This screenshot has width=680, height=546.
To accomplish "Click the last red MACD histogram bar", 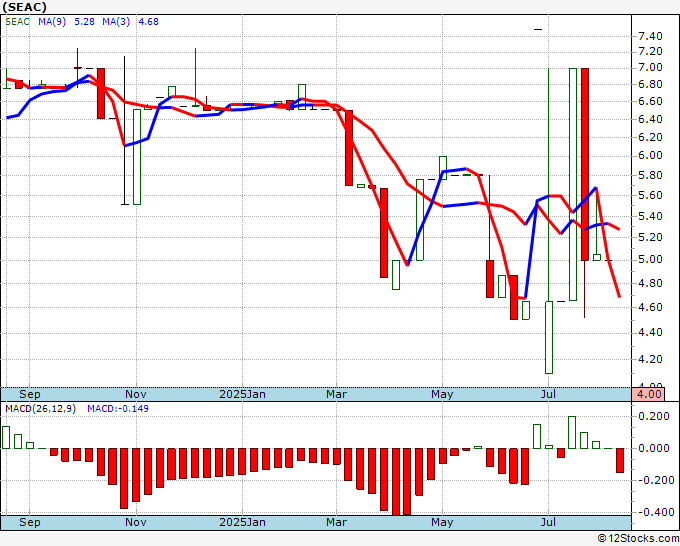I will (620, 461).
